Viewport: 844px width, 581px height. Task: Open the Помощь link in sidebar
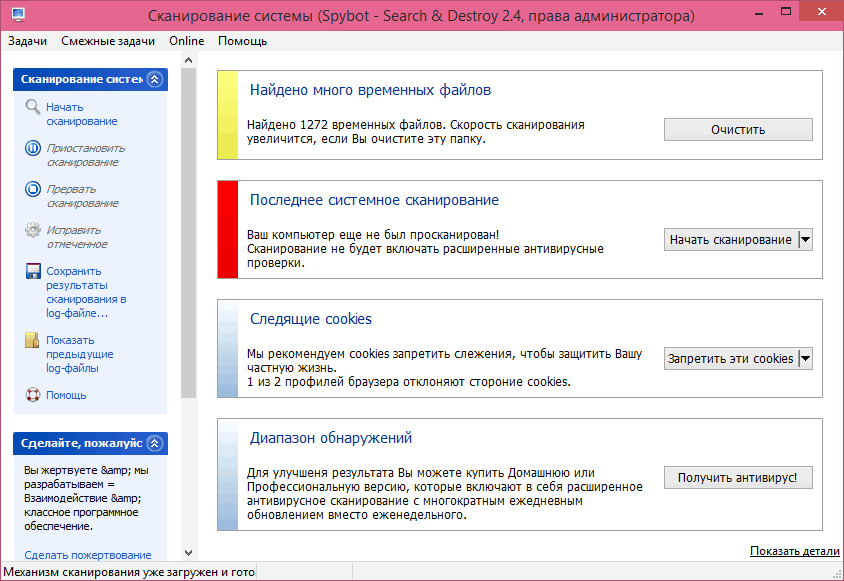(66, 395)
